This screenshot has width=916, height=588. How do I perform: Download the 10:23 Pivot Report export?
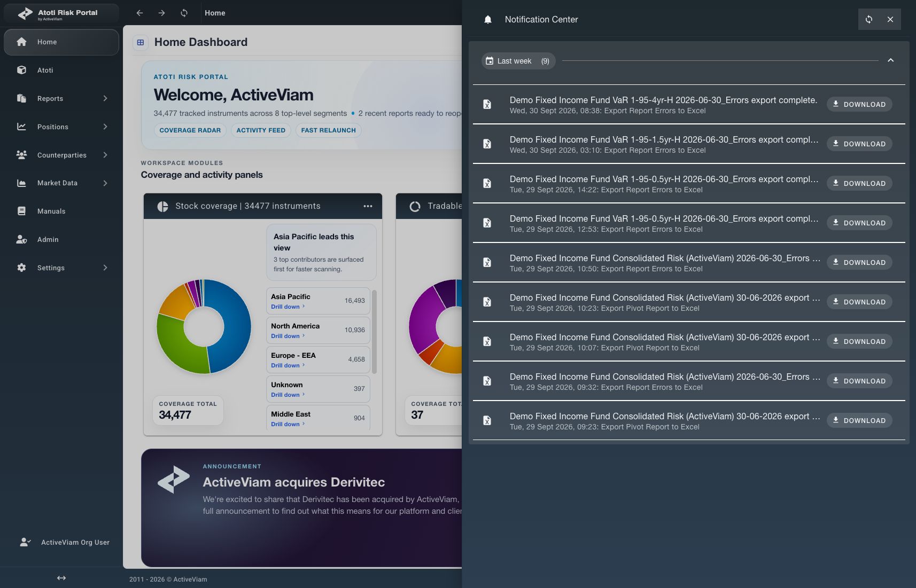point(859,302)
